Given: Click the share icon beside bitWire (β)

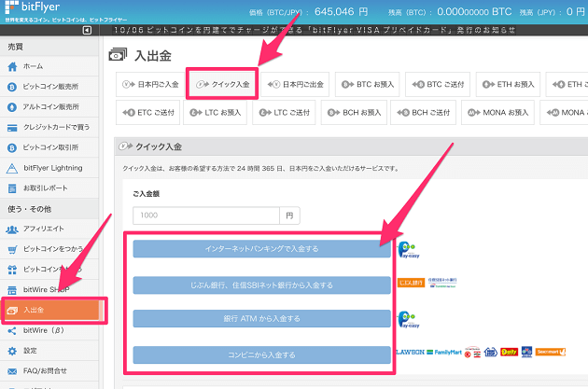Looking at the screenshot, I should [x=12, y=331].
